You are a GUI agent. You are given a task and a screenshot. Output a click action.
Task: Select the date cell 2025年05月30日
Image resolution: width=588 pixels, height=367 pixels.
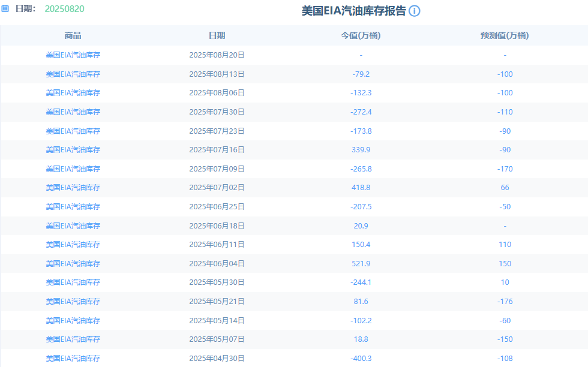(x=217, y=282)
